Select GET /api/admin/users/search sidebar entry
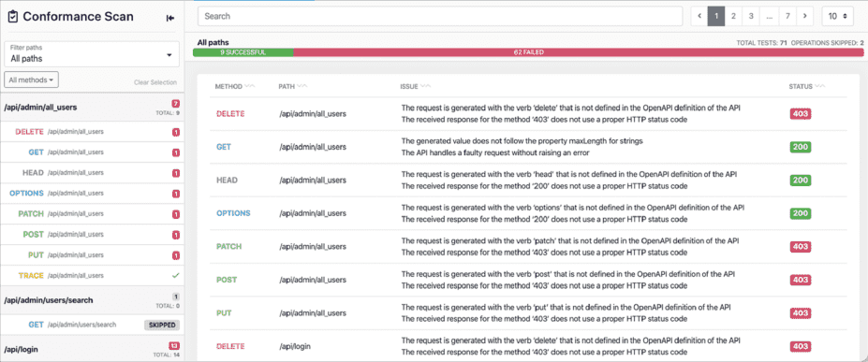This screenshot has height=362, width=868. [x=92, y=325]
